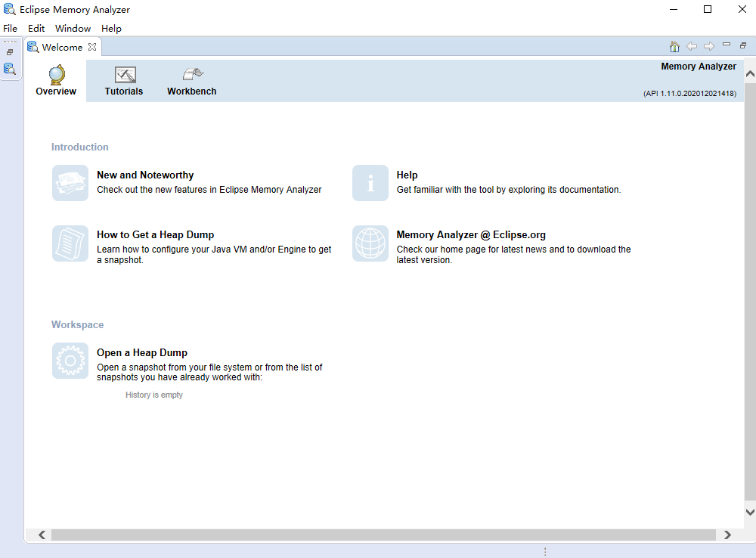Image resolution: width=756 pixels, height=558 pixels.
Task: Click the 'Introduction' heading
Action: 80,147
